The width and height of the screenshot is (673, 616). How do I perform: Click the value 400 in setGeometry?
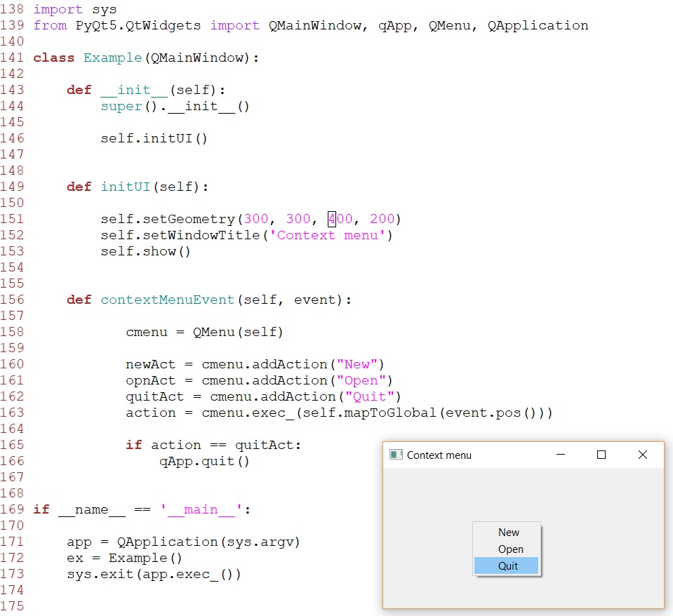340,219
